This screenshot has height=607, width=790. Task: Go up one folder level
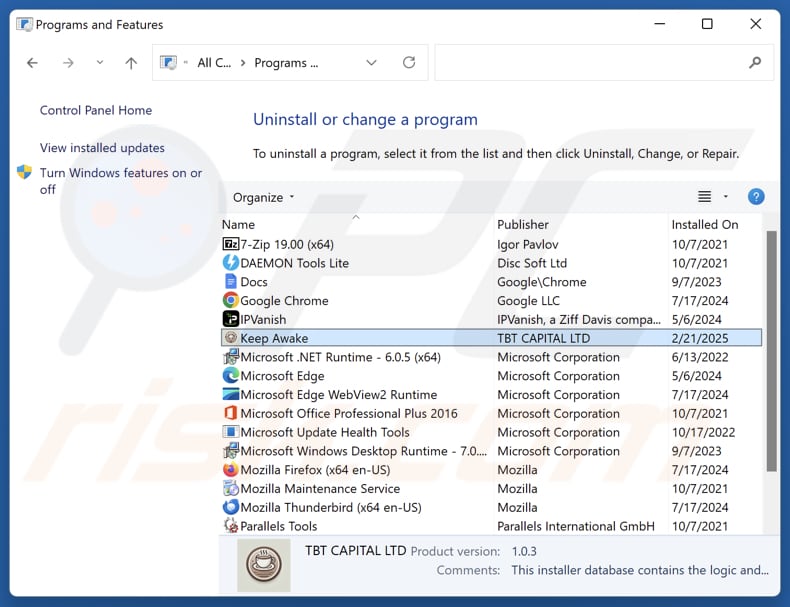tap(131, 63)
